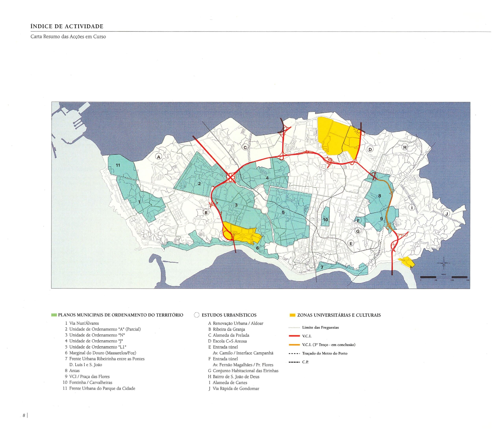This screenshot has width=504, height=432.
Task: Click the dotted circle Estudos Urbanísticos symbol
Action: click(x=196, y=315)
